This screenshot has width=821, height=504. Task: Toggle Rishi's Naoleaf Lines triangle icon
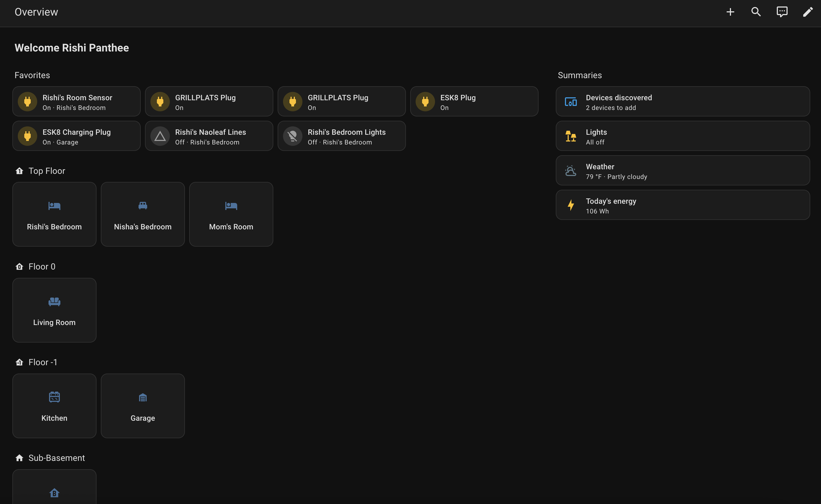[160, 136]
